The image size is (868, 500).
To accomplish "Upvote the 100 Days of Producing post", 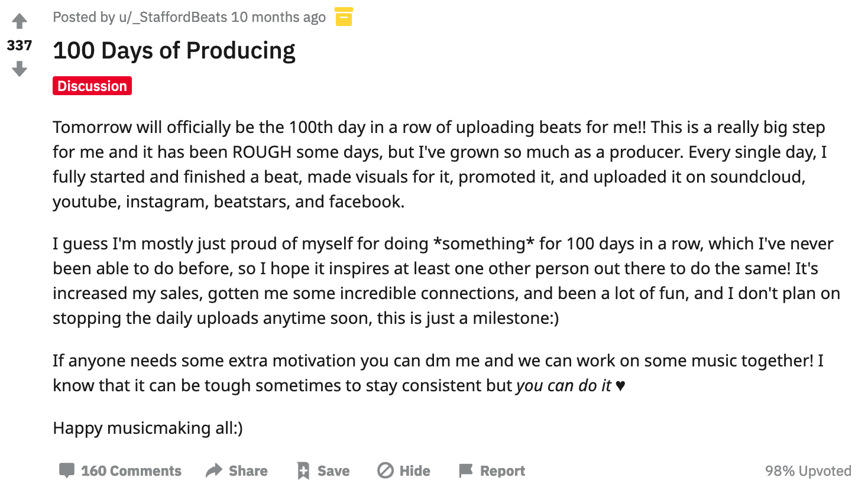I will 20,21.
